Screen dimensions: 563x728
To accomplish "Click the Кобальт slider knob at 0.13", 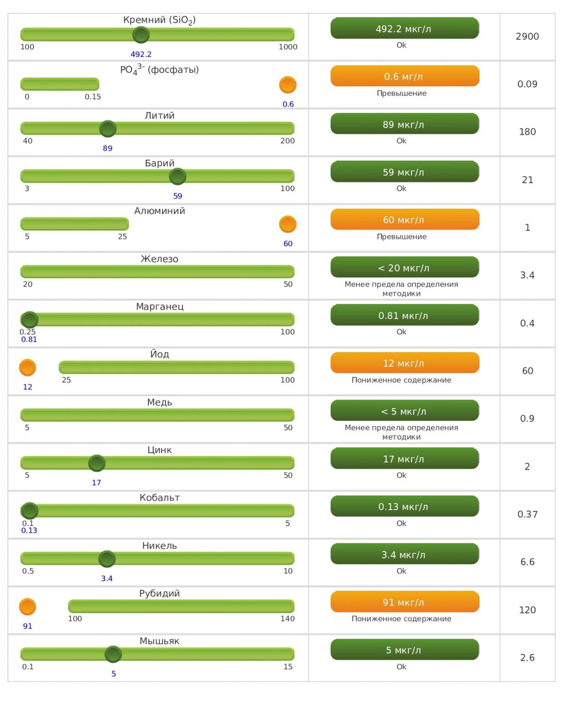I will pyautogui.click(x=30, y=511).
